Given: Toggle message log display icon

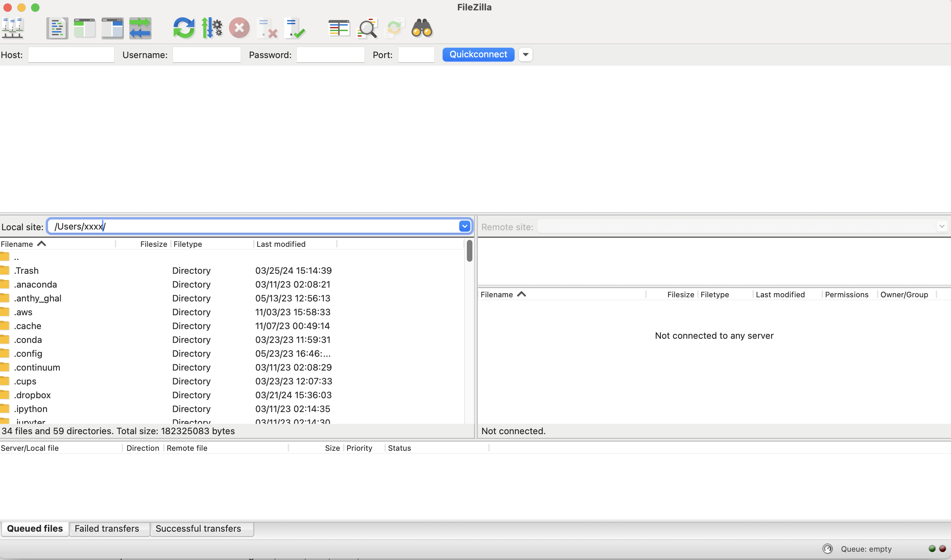Looking at the screenshot, I should [x=57, y=28].
